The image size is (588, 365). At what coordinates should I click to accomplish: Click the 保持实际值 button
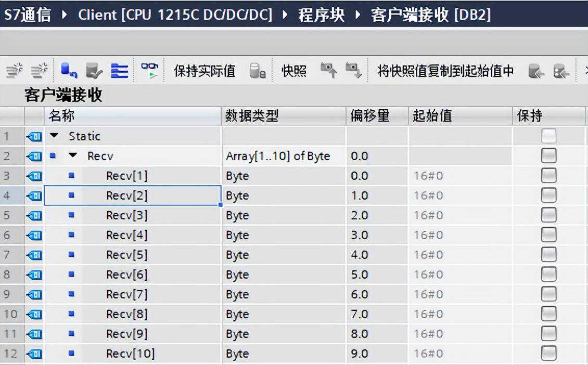(x=204, y=71)
